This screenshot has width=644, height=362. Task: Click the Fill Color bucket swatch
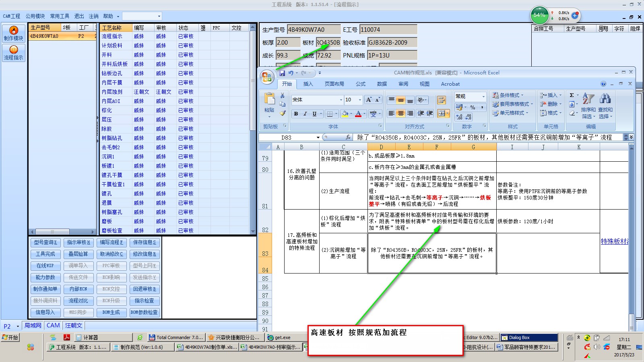[x=345, y=114]
